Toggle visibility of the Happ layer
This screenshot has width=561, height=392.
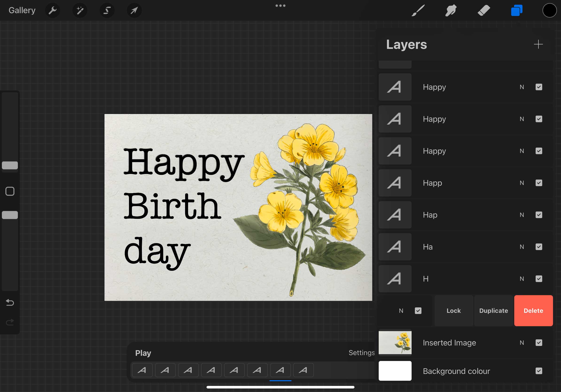[539, 183]
